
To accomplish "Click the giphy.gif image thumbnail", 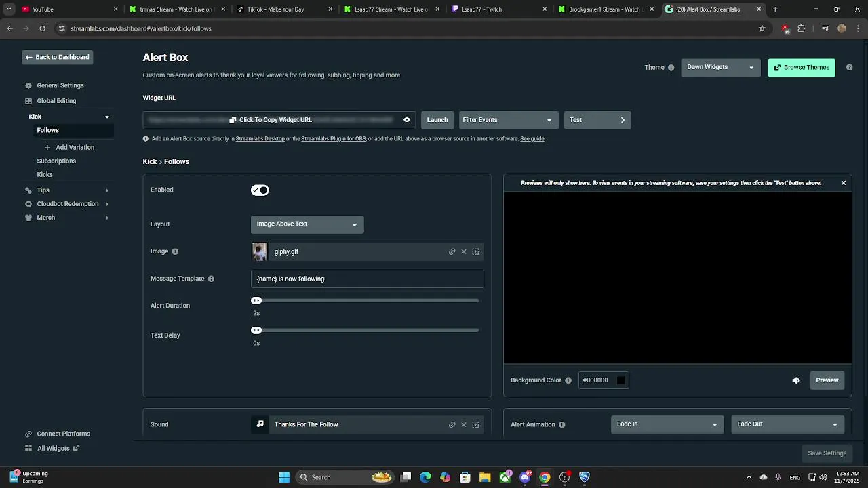I will [x=260, y=251].
